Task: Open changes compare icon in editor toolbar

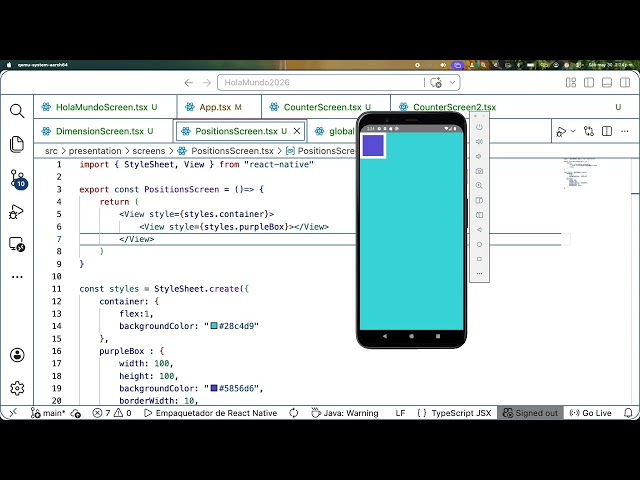Action: (x=589, y=131)
